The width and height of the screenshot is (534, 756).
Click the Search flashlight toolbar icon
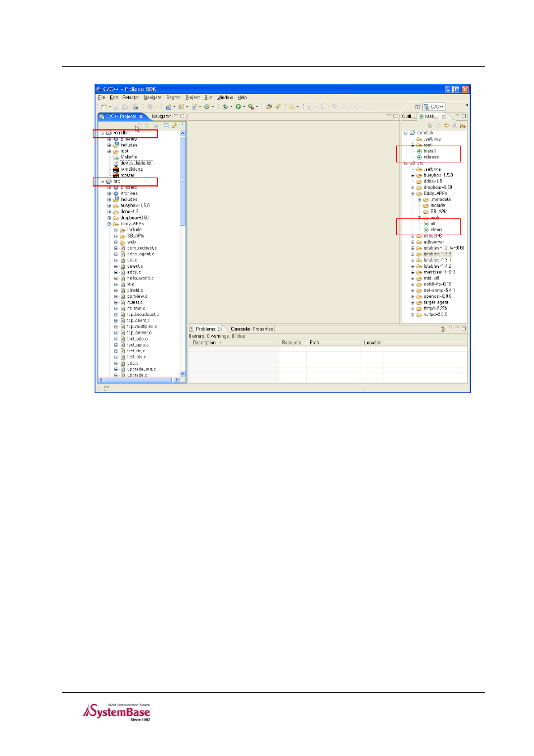click(x=277, y=106)
